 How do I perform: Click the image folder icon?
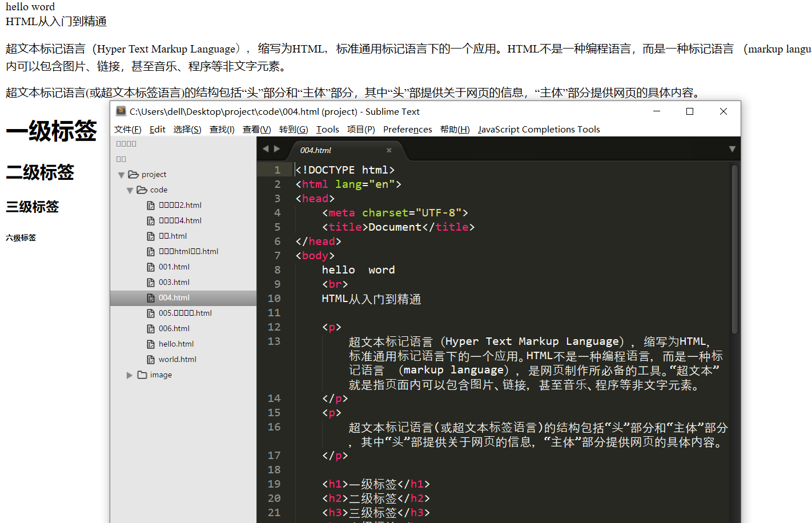click(x=142, y=375)
